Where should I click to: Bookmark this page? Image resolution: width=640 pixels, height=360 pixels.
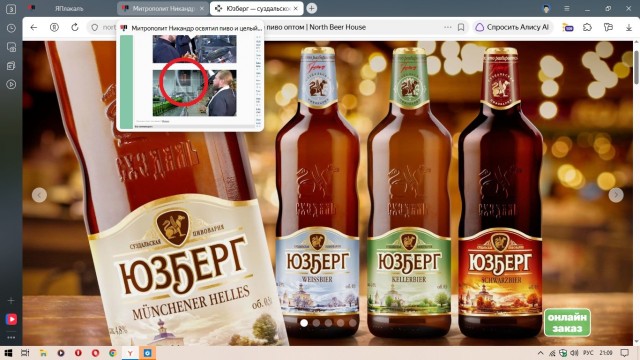(461, 27)
